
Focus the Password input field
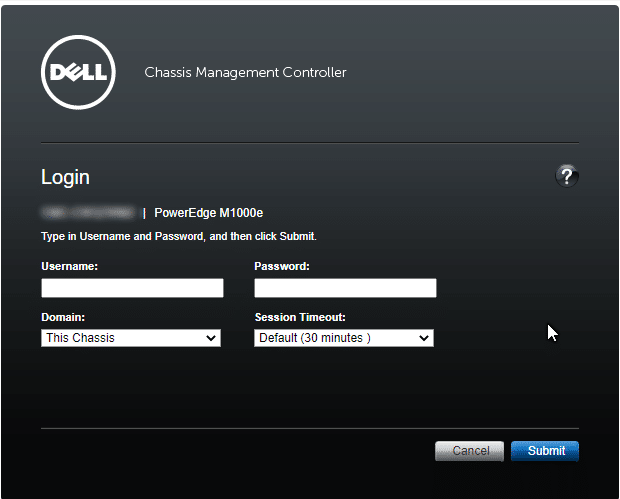pyautogui.click(x=345, y=288)
